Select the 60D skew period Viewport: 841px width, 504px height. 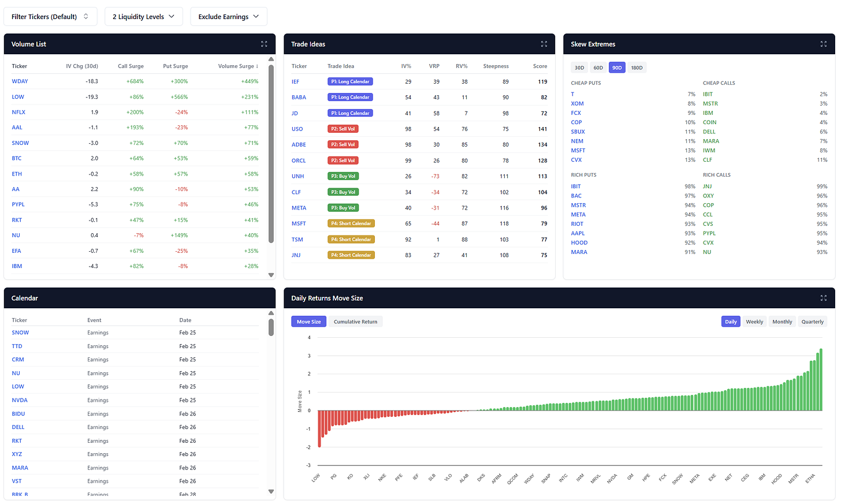point(598,68)
